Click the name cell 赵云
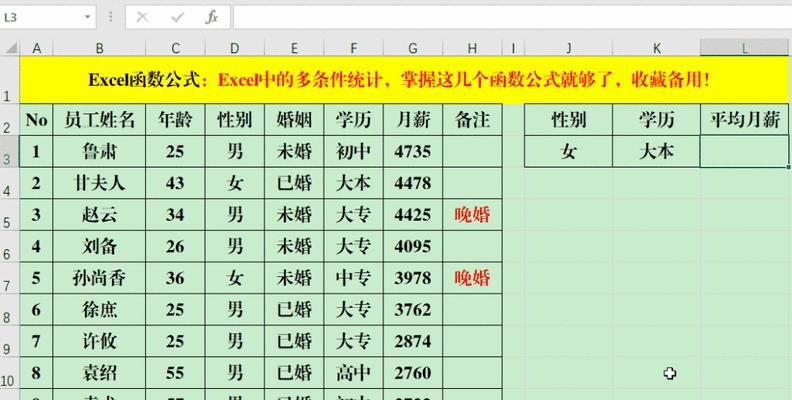792x400 pixels. tap(99, 215)
